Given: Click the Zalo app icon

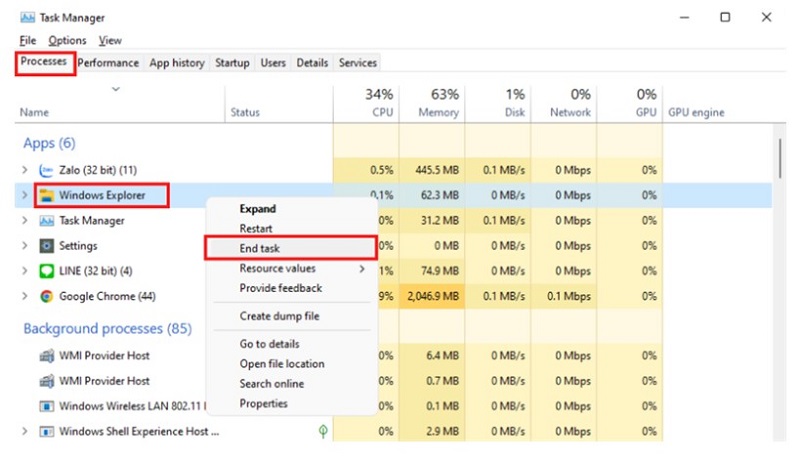Looking at the screenshot, I should [46, 170].
